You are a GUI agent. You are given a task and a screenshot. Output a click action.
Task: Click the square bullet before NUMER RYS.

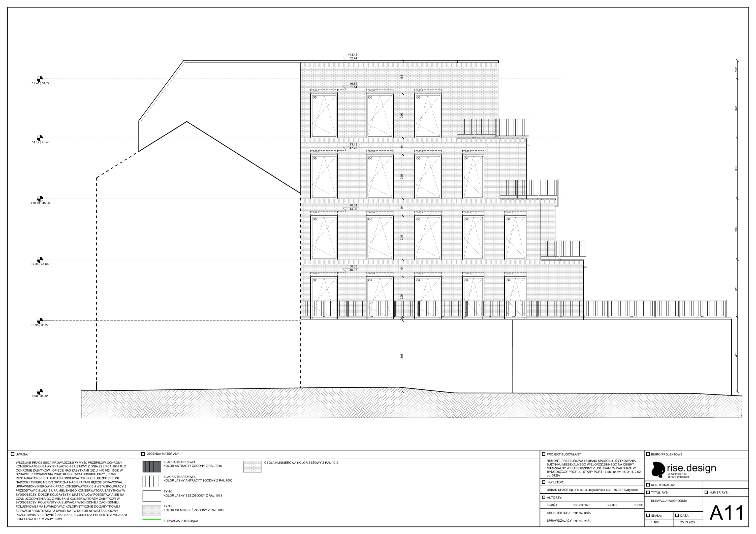(706, 492)
